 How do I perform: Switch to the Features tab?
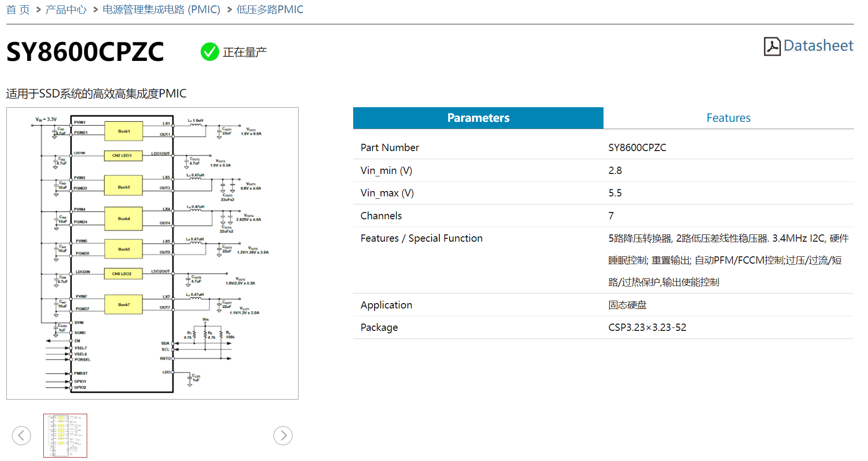tap(729, 118)
